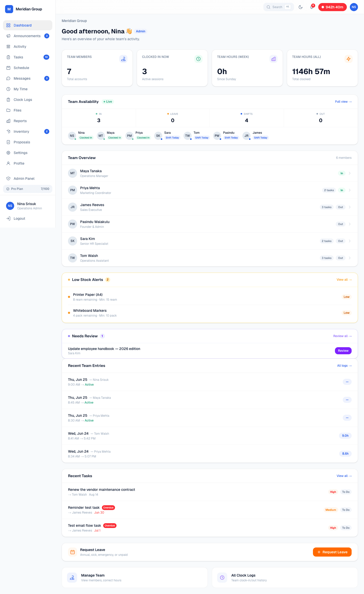The width and height of the screenshot is (364, 594).
Task: Open Activity from the sidebar
Action: 28,47
